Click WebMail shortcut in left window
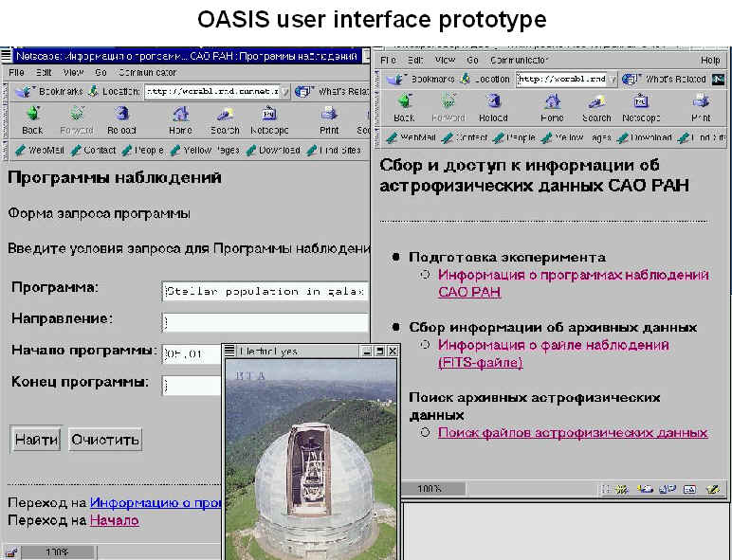 point(40,151)
